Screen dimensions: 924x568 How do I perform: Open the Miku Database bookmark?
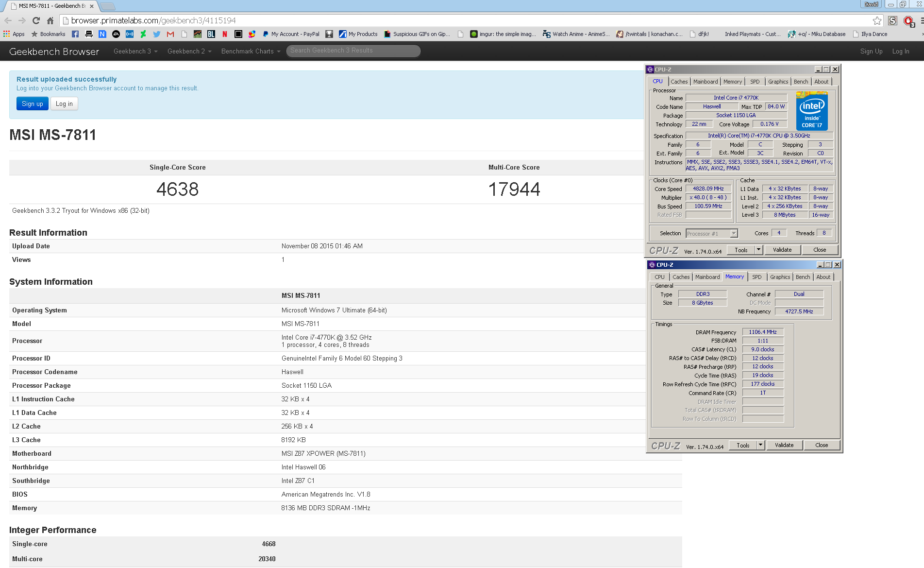817,34
